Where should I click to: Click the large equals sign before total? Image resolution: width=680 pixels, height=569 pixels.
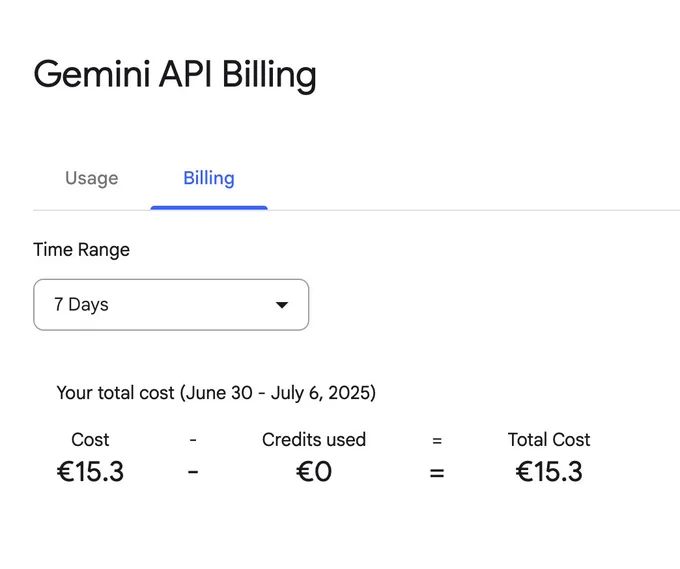[437, 473]
